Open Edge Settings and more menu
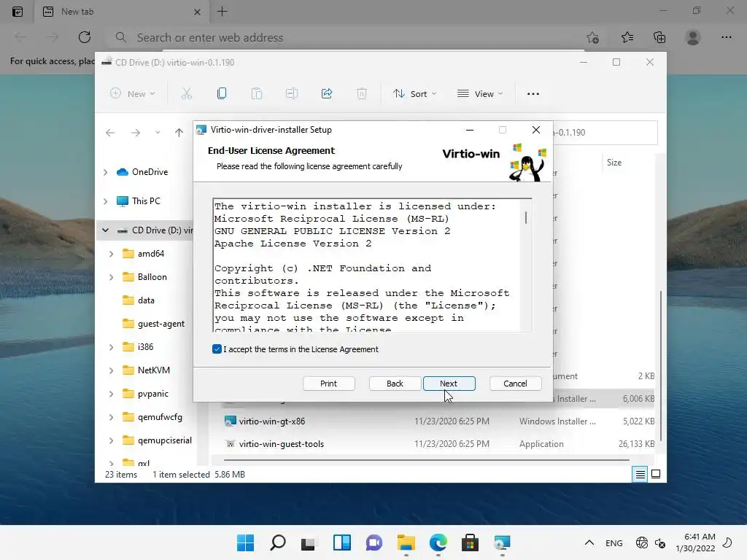The image size is (747, 560). [726, 38]
